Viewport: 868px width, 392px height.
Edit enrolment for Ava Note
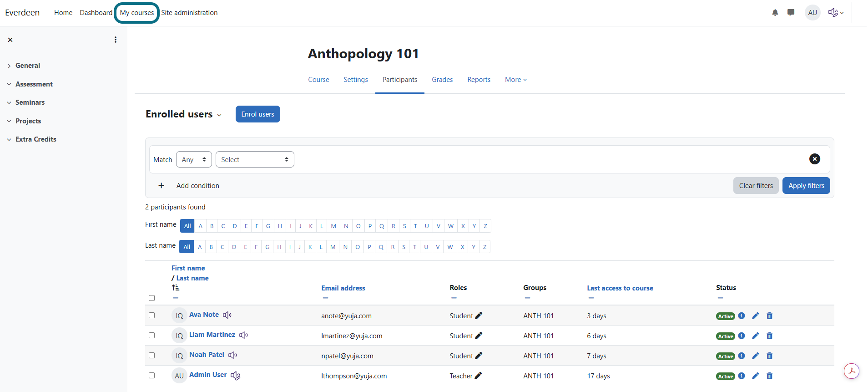756,316
